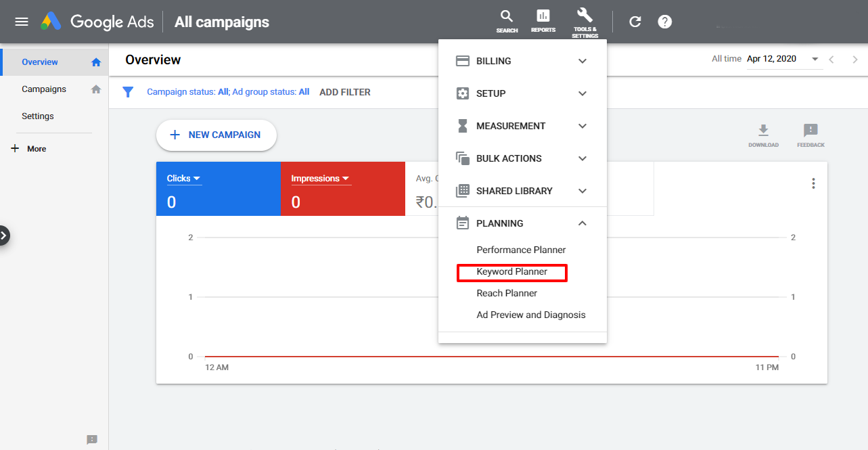Open the chart options three-dot menu

(x=813, y=183)
